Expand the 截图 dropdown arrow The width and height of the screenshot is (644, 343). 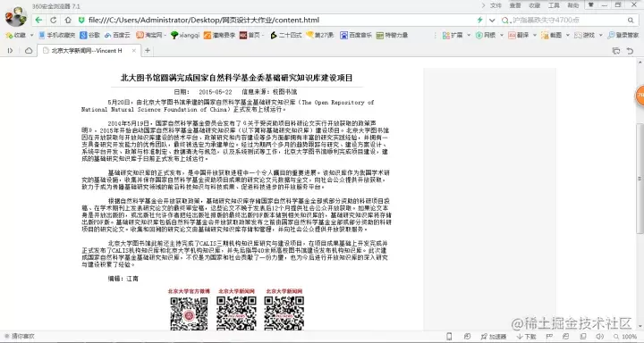pos(567,36)
